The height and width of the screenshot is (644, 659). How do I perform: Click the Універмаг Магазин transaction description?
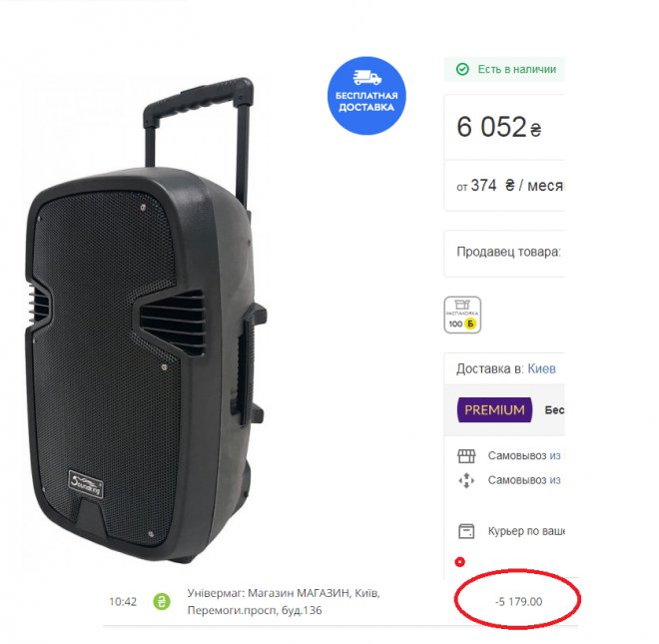pos(284,601)
